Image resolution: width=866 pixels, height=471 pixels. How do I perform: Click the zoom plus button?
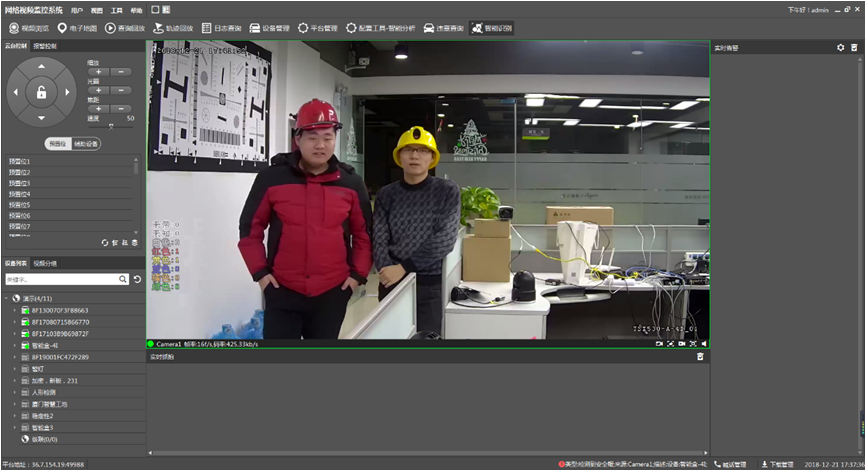pyautogui.click(x=98, y=72)
